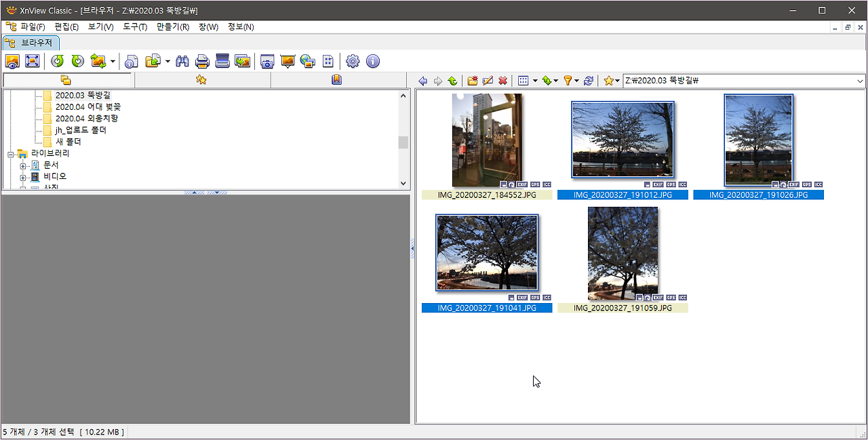Create a web page with globe icon
This screenshot has height=440, width=868.
click(x=308, y=61)
